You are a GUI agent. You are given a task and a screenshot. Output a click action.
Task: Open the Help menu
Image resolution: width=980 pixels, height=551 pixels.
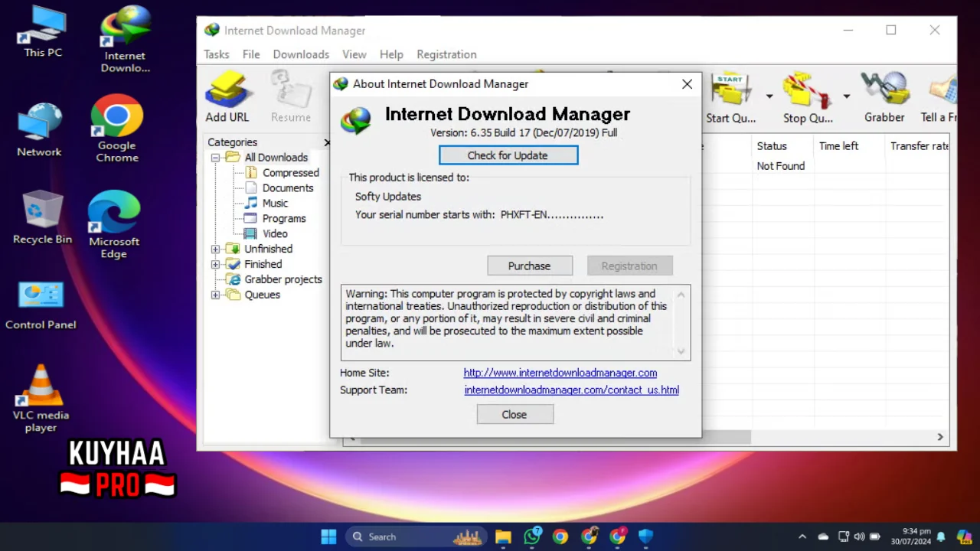(391, 54)
